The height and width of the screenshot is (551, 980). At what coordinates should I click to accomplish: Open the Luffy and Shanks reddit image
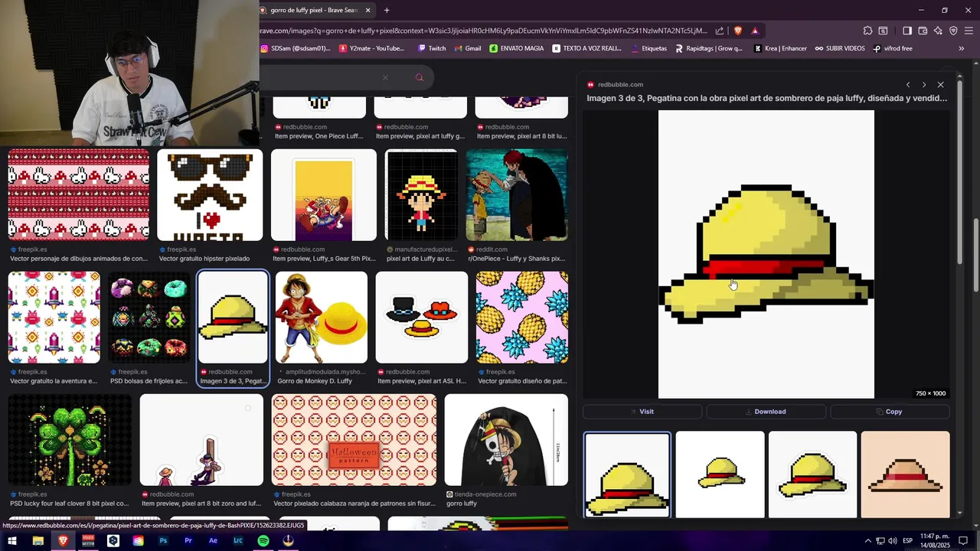coord(517,195)
